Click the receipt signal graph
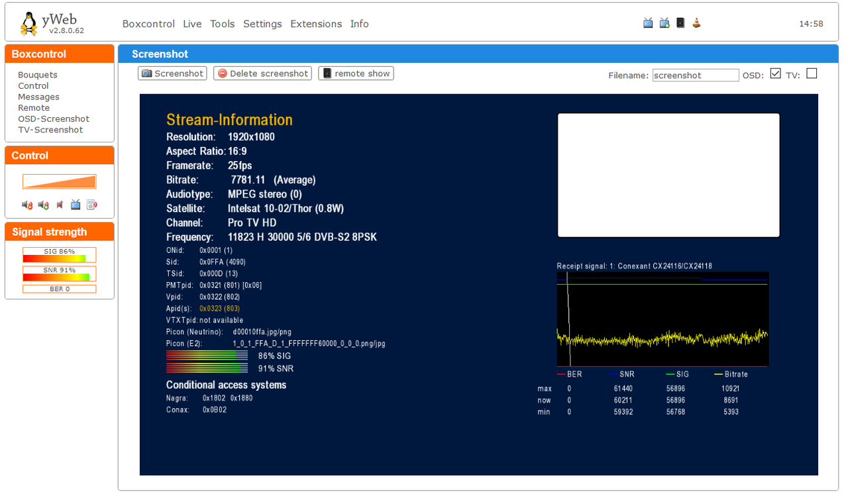 point(662,319)
